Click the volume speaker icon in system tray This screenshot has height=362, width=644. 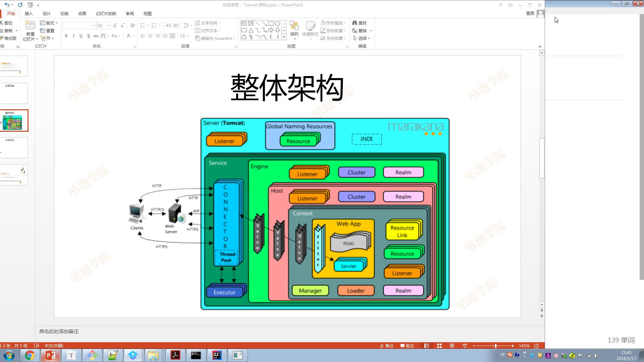tap(596, 356)
